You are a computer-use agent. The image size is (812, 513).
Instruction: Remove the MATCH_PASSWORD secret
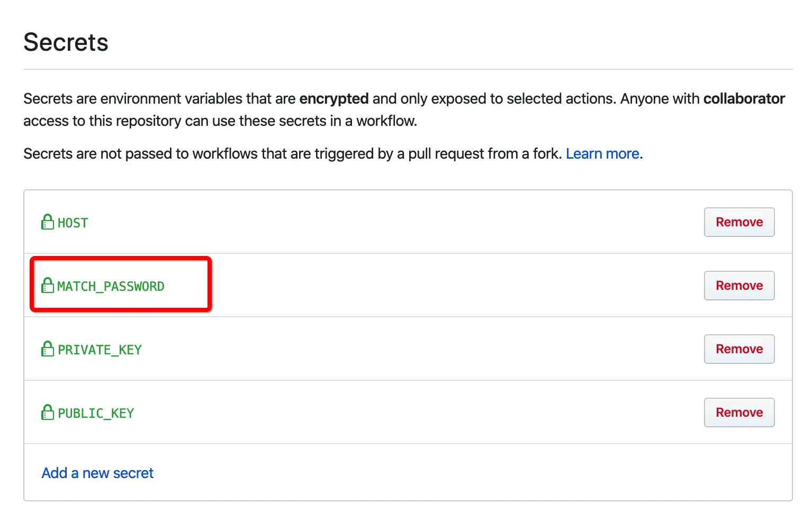(739, 286)
